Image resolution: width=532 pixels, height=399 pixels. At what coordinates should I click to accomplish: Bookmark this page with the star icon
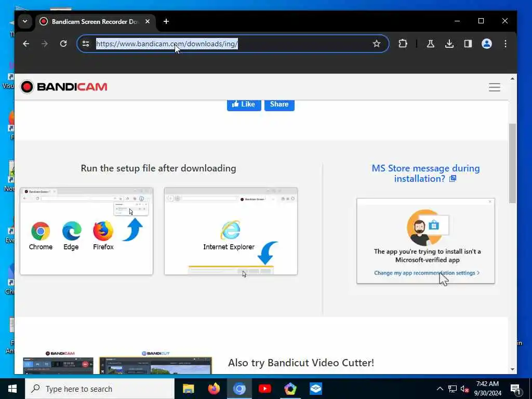(377, 44)
